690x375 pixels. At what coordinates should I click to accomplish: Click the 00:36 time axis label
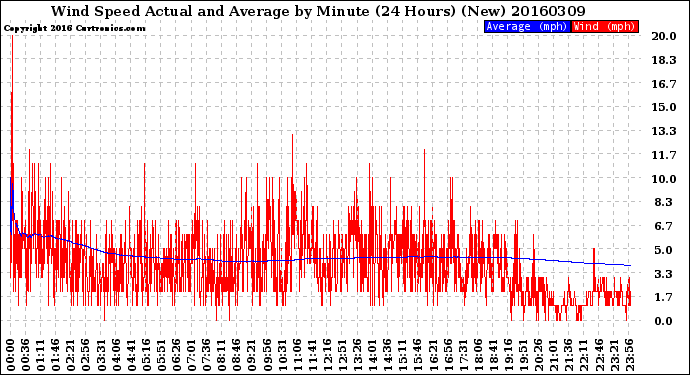tap(26, 355)
